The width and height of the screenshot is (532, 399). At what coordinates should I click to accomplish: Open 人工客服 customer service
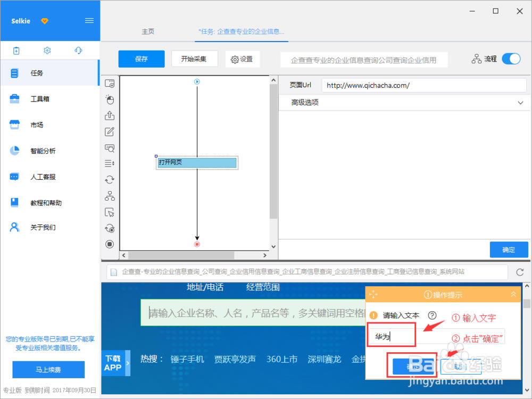click(x=49, y=177)
